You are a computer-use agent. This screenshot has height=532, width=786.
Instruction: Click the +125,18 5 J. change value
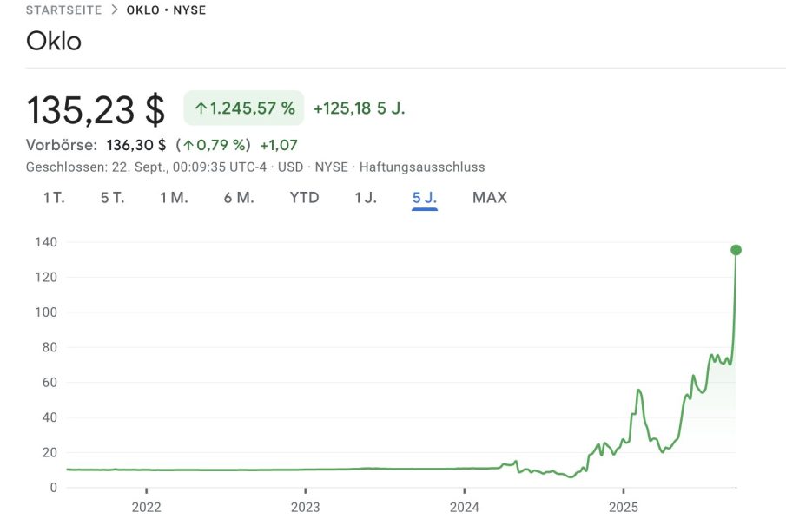pyautogui.click(x=359, y=108)
